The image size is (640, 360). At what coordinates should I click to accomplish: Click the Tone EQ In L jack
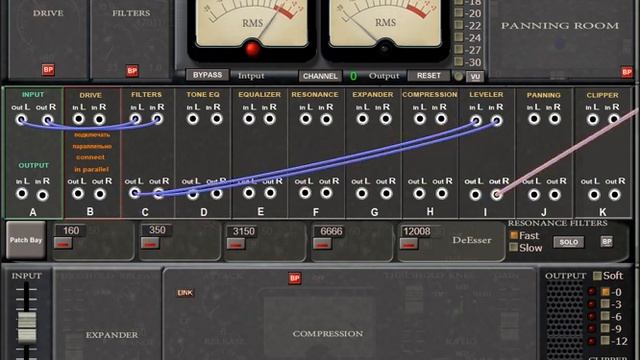pos(193,119)
